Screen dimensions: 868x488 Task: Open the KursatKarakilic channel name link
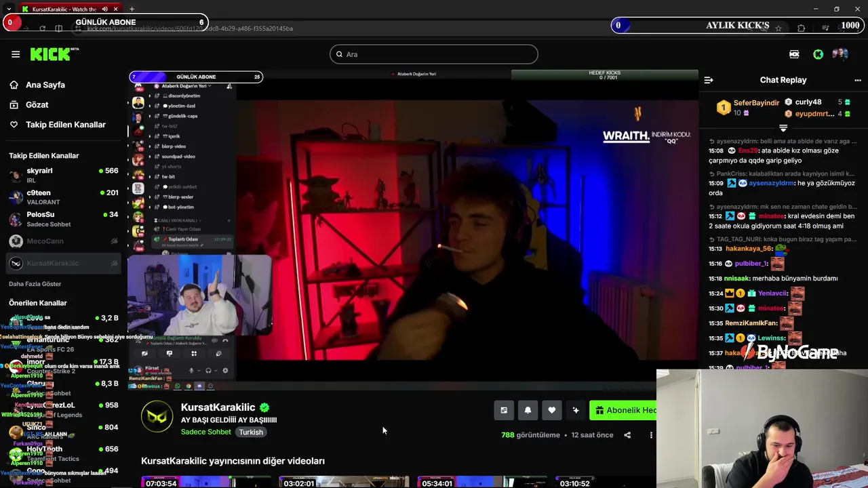coord(218,407)
